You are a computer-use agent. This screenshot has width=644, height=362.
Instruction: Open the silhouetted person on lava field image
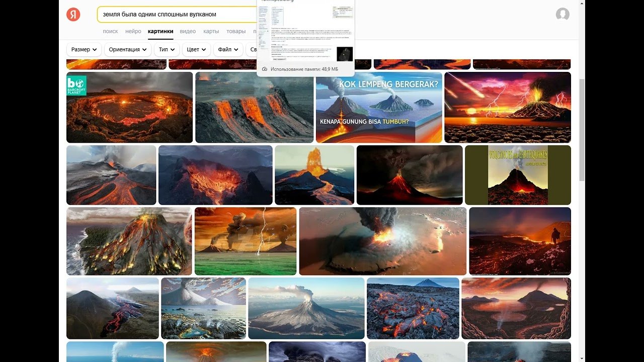point(520,241)
